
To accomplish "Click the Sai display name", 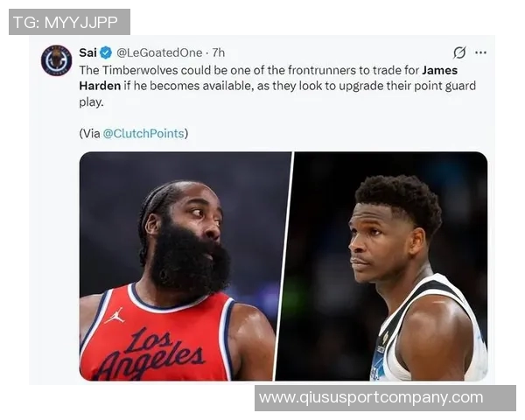I will [88, 52].
